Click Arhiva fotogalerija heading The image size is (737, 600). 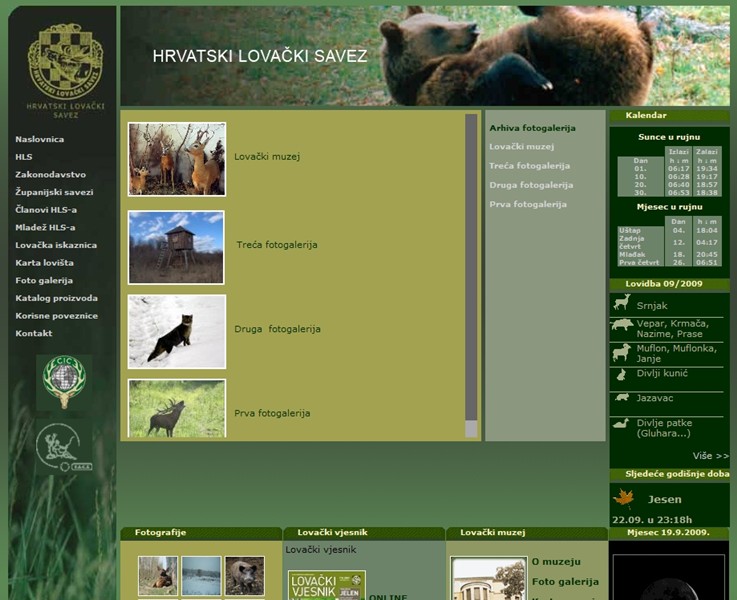coord(533,128)
